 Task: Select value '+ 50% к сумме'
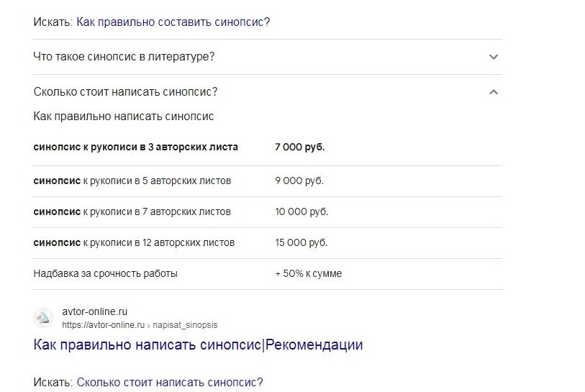[x=309, y=274]
